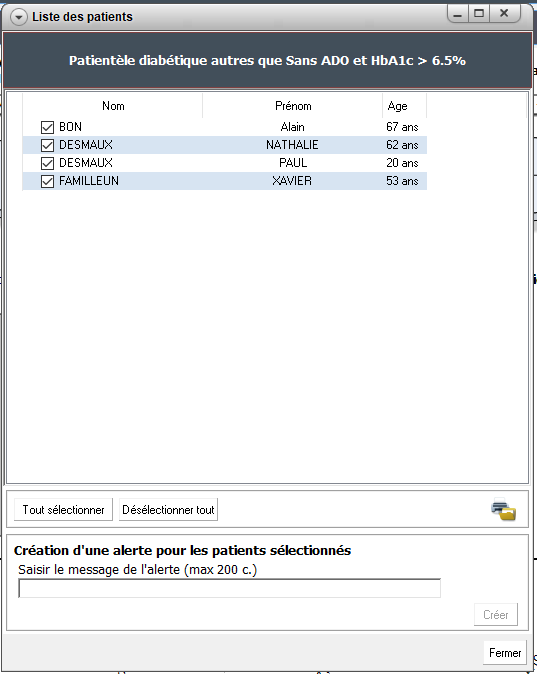The image size is (537, 674).
Task: Click the Créer button
Action: coord(496,615)
